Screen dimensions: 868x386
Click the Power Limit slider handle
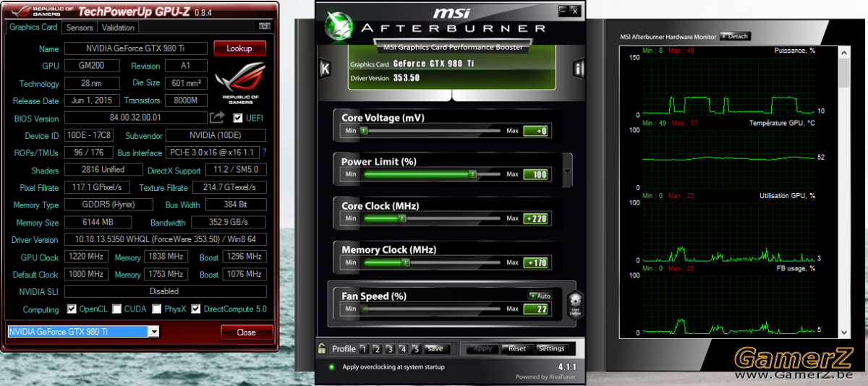[472, 174]
